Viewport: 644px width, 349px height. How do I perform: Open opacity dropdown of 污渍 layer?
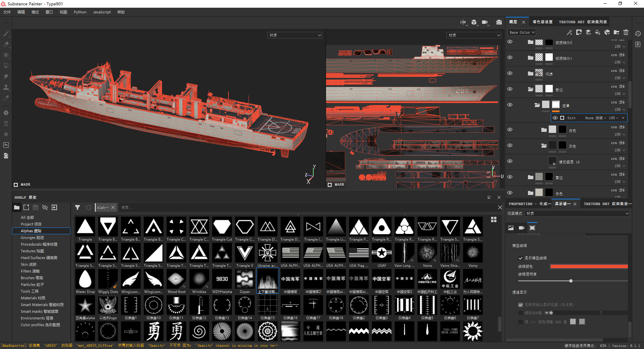[620, 78]
